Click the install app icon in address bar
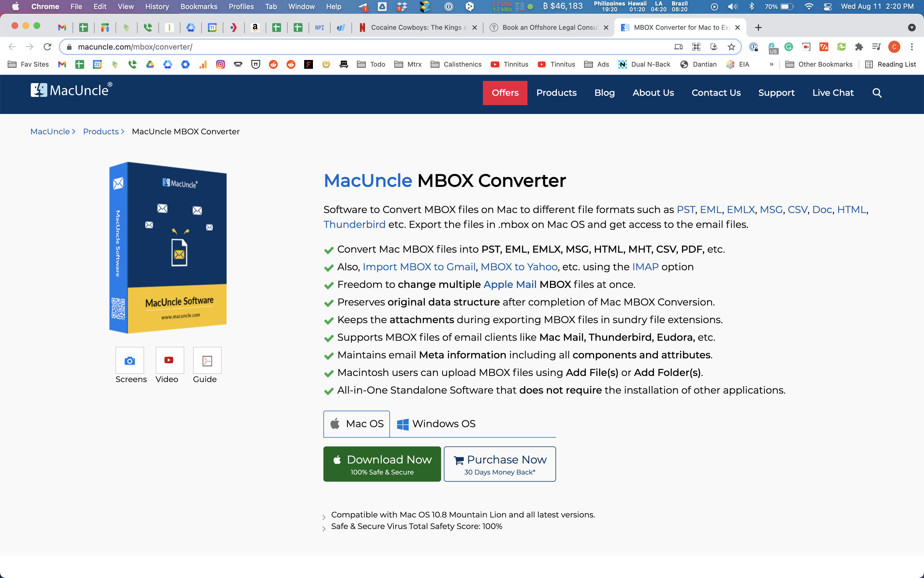The width and height of the screenshot is (924, 578). (x=714, y=47)
